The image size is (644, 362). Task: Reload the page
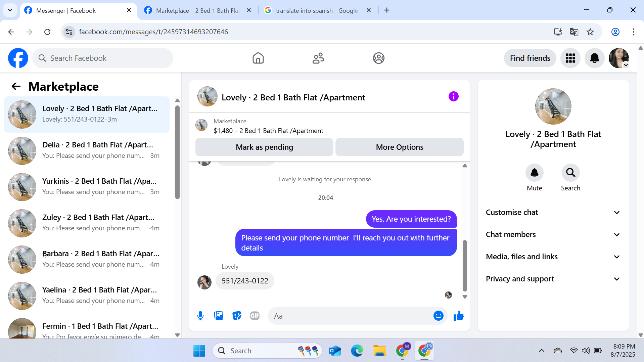coord(47,32)
